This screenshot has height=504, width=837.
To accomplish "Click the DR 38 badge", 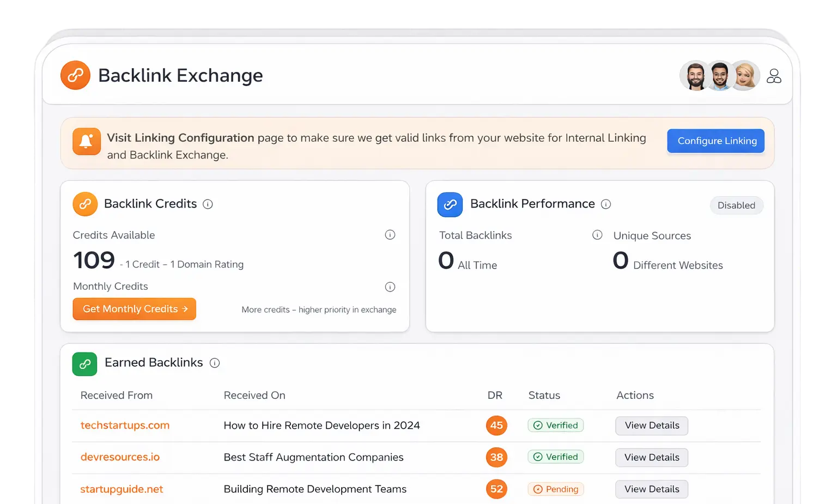I will click(496, 457).
